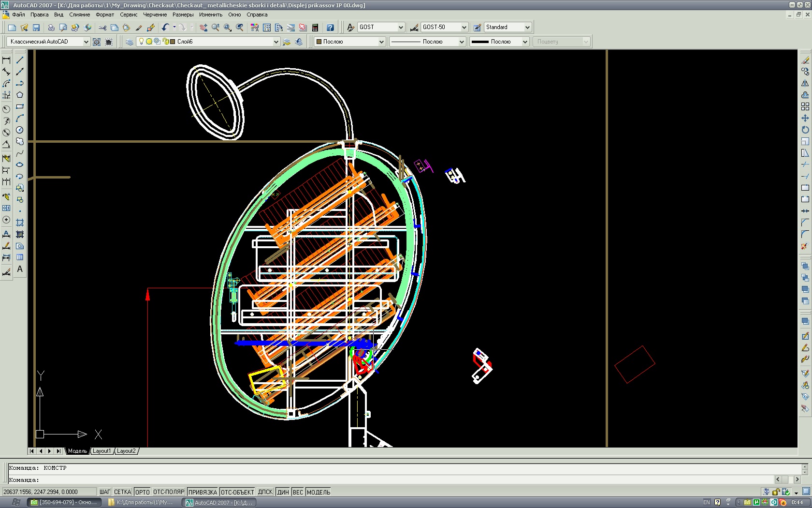Expand the Слой6 layer dropdown
The height and width of the screenshot is (508, 812).
click(x=276, y=42)
